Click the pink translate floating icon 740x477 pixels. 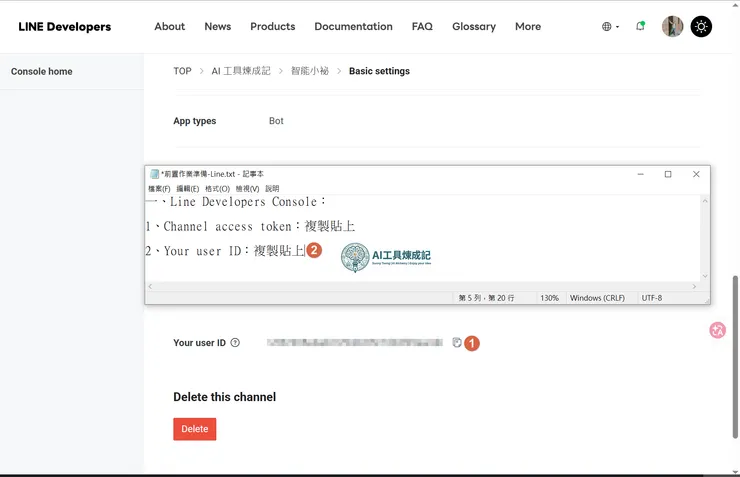tap(717, 330)
